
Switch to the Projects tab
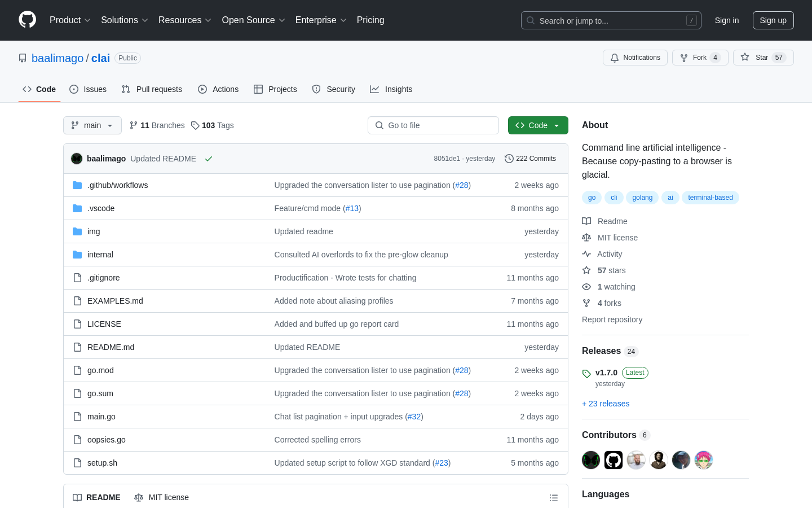click(x=275, y=89)
